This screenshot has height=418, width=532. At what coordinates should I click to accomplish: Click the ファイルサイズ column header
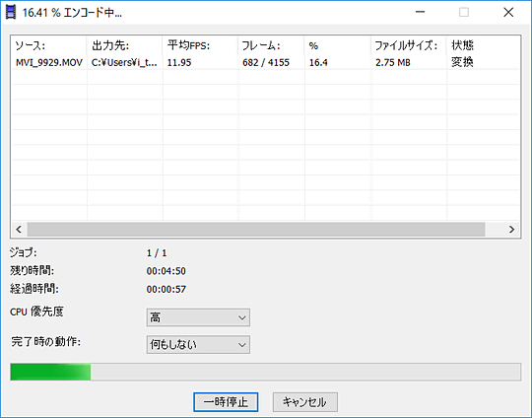click(409, 45)
